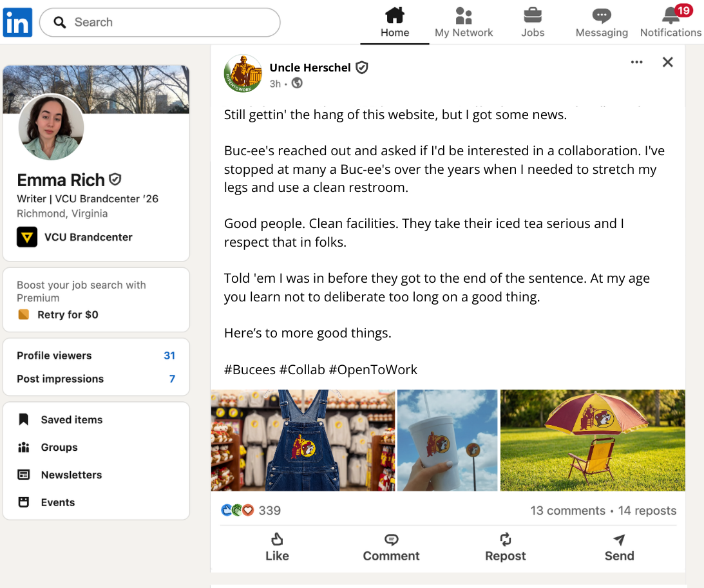The height and width of the screenshot is (588, 704).
Task: Click the Uncle Herschel author name
Action: (x=310, y=68)
